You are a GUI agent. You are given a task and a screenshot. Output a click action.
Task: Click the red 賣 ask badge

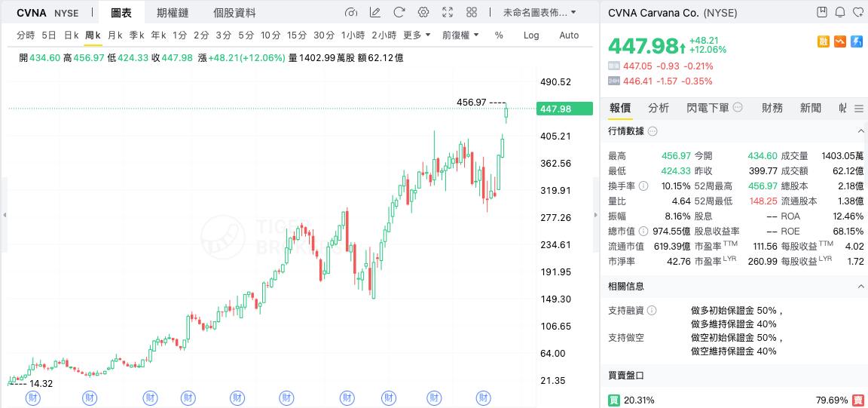tap(857, 400)
